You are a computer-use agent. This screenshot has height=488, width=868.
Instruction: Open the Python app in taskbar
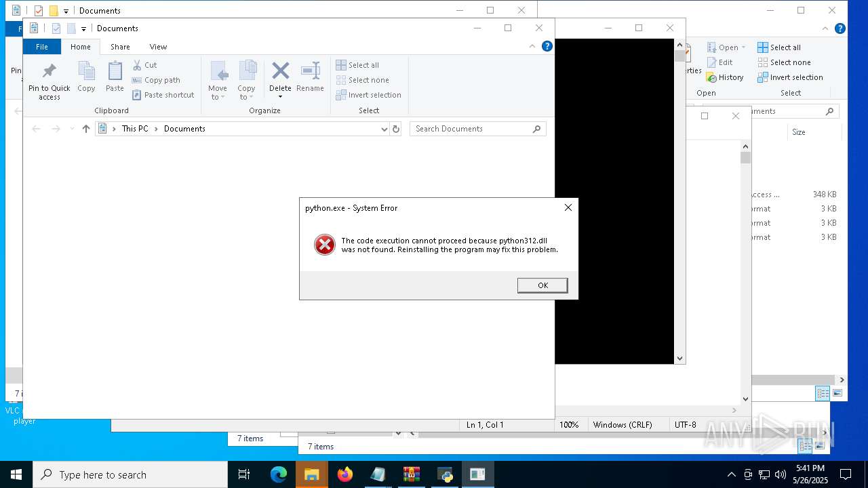click(446, 474)
